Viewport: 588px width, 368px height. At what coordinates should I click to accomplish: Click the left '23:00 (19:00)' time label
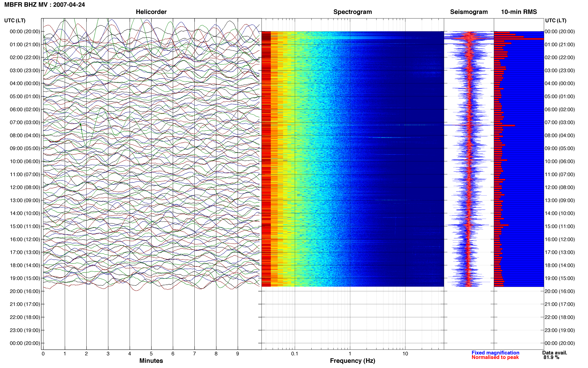(25, 330)
